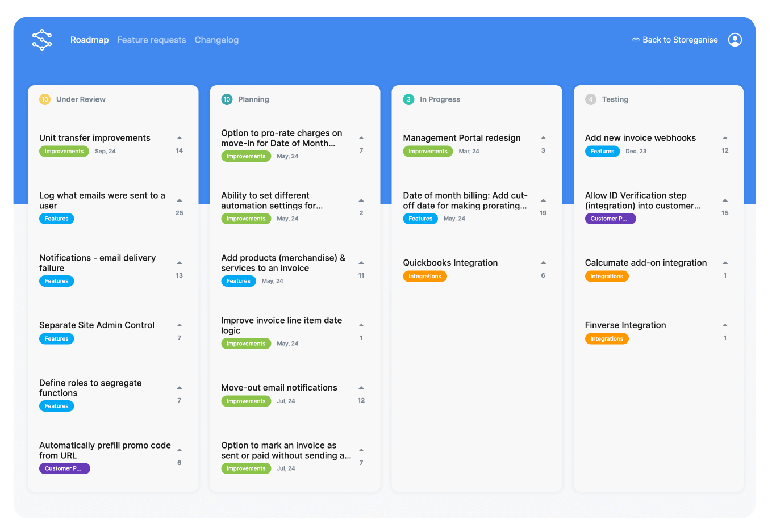Upvote the Finverse Integration card

point(725,325)
